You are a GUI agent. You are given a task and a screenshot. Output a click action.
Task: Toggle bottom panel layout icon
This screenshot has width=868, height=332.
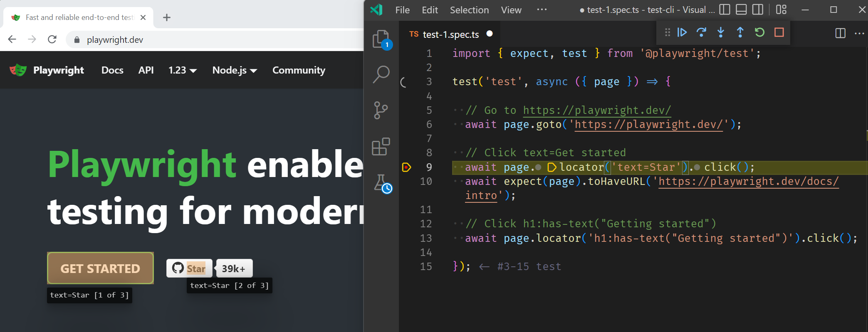click(x=741, y=10)
